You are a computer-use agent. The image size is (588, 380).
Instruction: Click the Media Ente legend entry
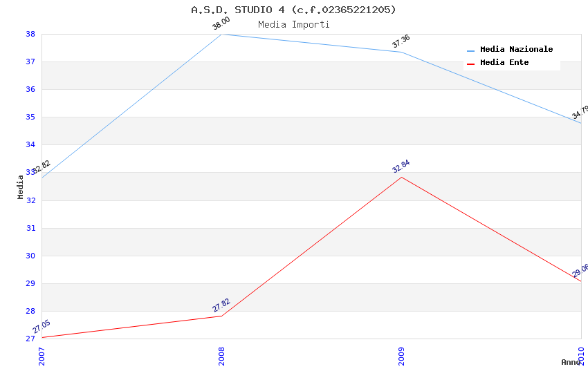click(x=504, y=62)
